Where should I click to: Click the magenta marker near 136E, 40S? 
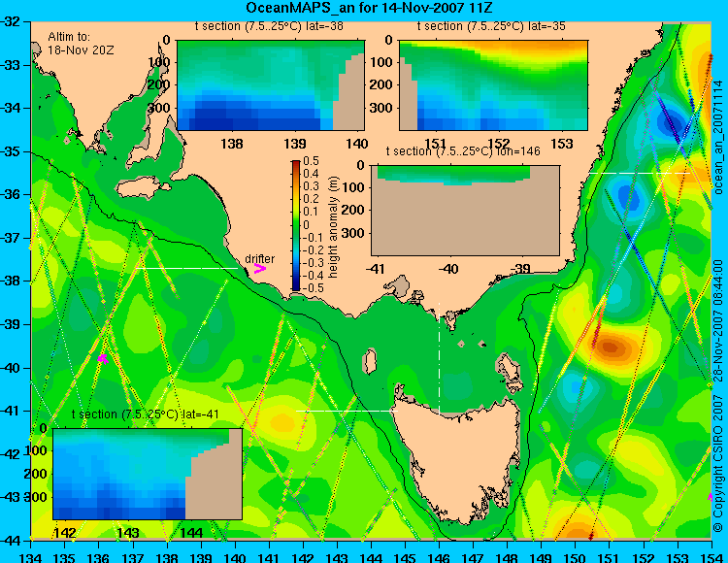pos(103,358)
